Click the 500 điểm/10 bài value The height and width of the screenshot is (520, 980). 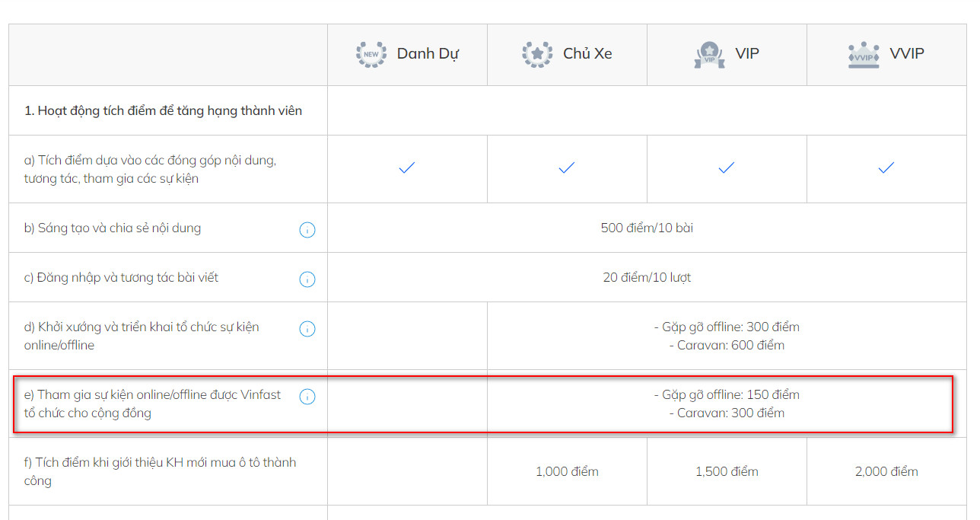[647, 228]
